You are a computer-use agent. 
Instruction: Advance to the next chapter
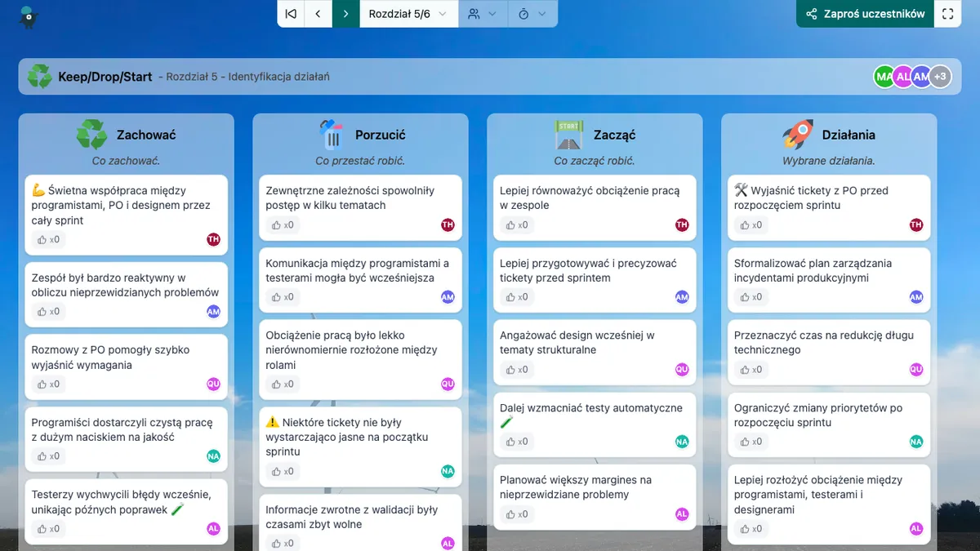[x=346, y=14]
